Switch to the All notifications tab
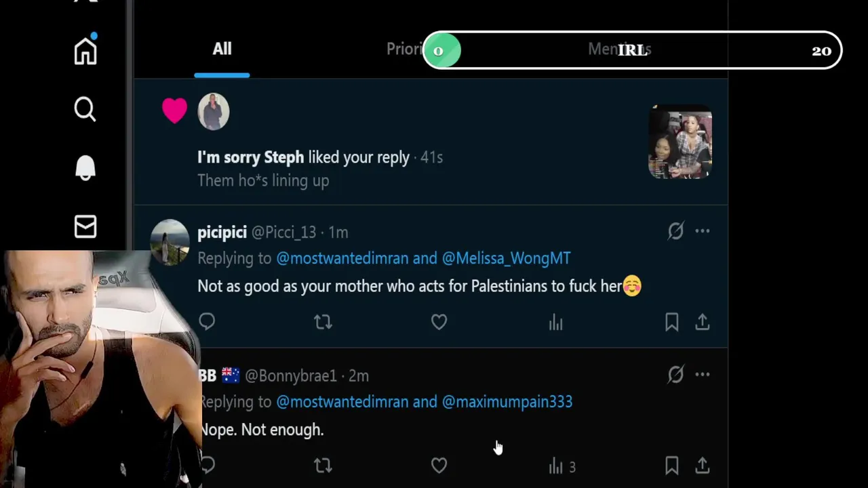 tap(222, 49)
